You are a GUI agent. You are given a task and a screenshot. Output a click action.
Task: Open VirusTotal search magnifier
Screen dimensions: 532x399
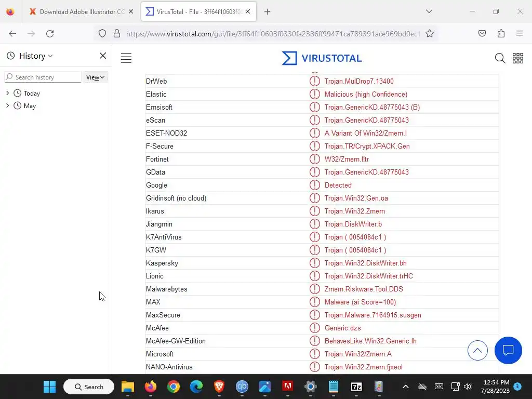[x=500, y=58]
